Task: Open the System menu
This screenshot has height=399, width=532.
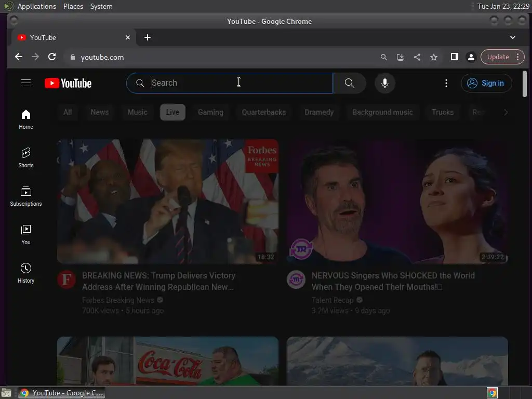Action: coord(101,6)
